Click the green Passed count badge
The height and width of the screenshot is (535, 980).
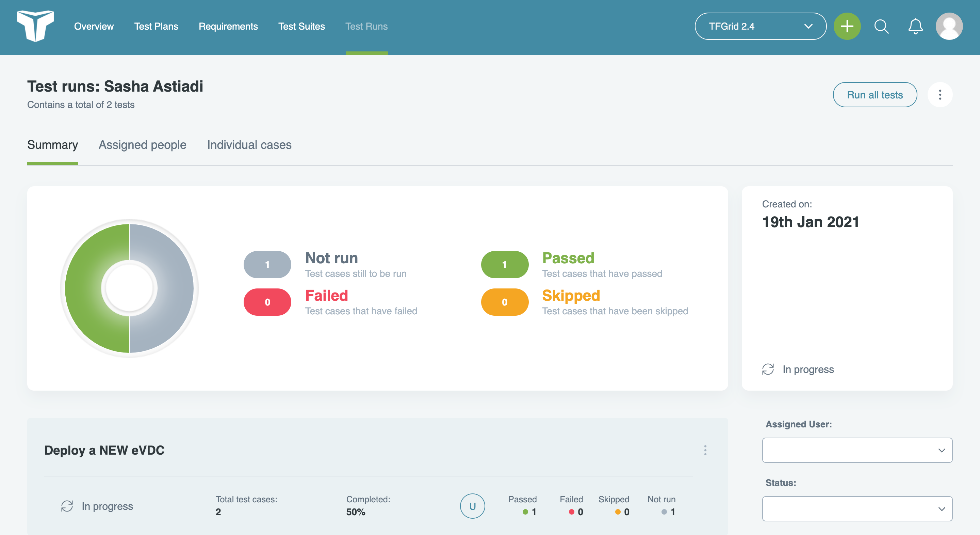click(504, 264)
